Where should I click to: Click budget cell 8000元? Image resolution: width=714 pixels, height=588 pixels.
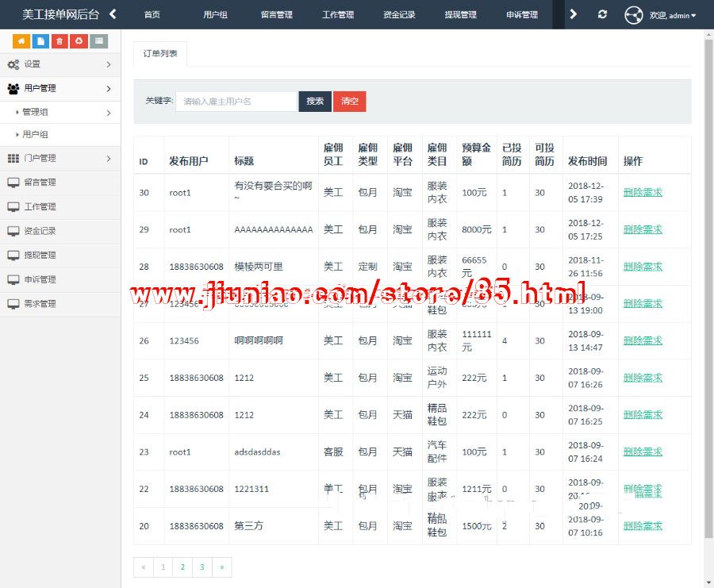476,229
